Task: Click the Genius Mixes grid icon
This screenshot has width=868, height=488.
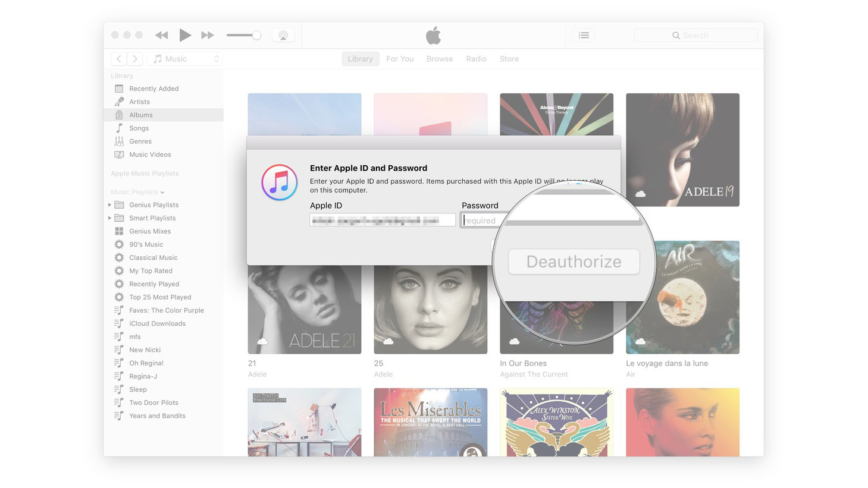Action: [119, 231]
